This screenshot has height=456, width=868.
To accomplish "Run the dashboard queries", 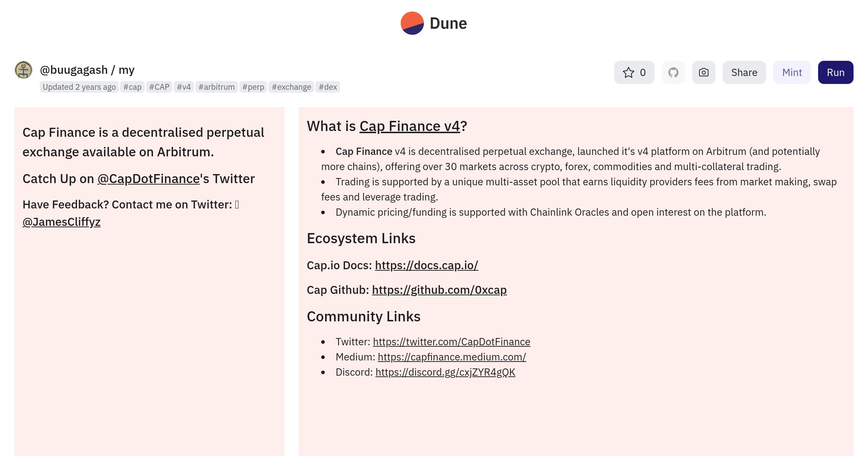I will click(835, 72).
